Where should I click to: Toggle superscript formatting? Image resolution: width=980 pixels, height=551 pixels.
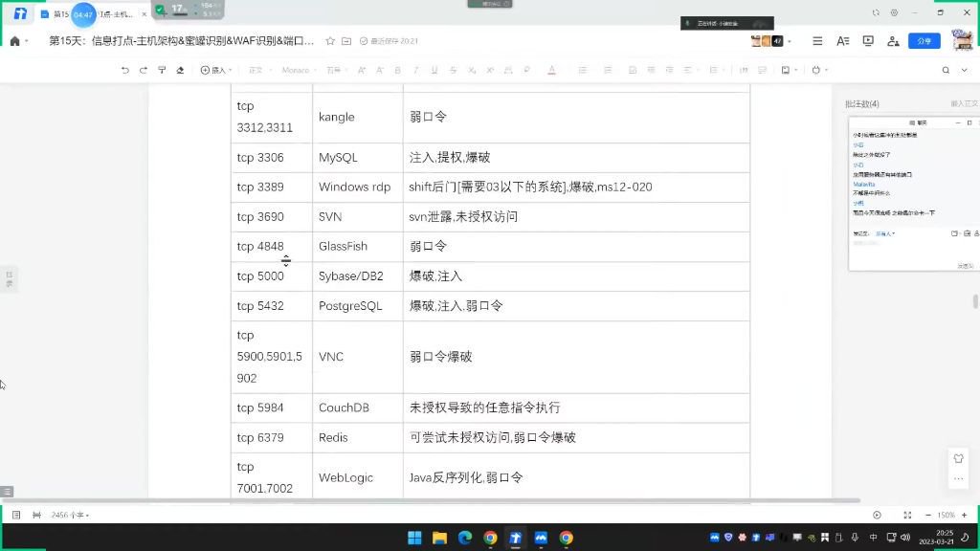pyautogui.click(x=490, y=70)
